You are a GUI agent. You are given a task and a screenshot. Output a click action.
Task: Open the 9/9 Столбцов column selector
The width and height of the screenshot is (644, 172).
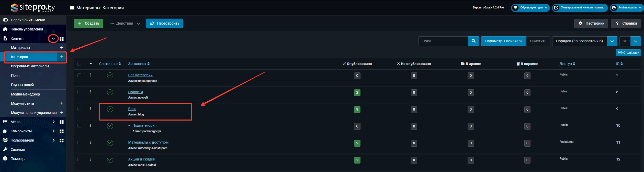628,53
